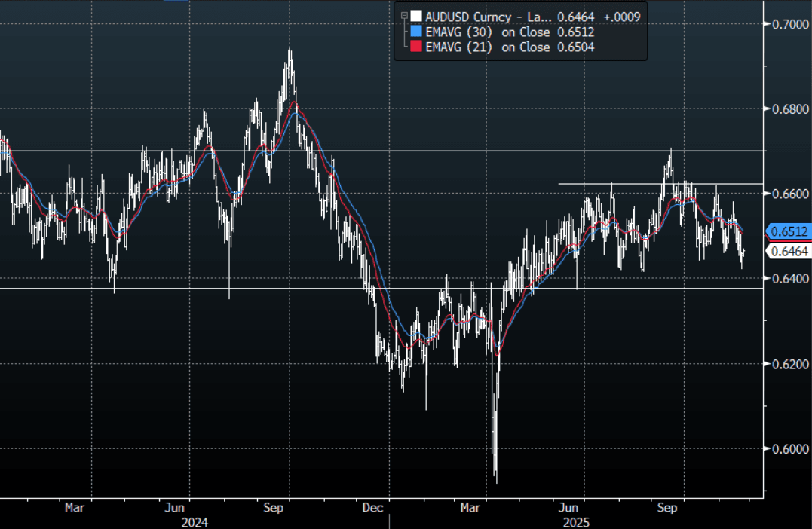Click the white 0.6464 last price tag
The height and width of the screenshot is (529, 812).
(x=789, y=252)
